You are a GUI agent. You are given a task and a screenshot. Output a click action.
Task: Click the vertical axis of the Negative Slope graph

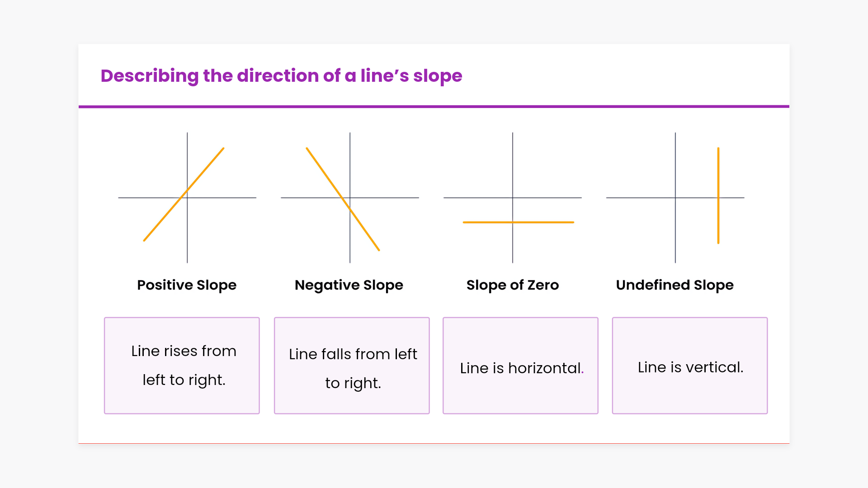coord(350,158)
